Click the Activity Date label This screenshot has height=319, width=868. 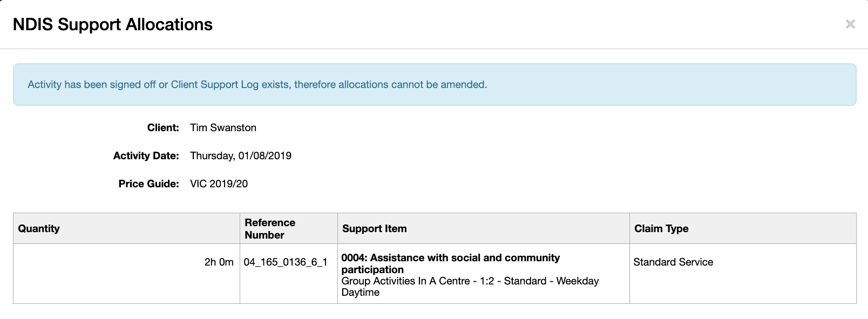(146, 155)
